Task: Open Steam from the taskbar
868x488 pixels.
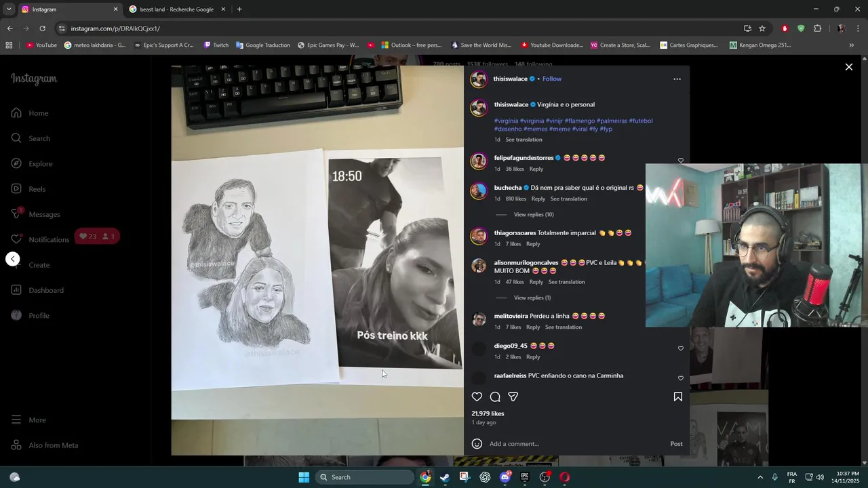Action: (445, 477)
